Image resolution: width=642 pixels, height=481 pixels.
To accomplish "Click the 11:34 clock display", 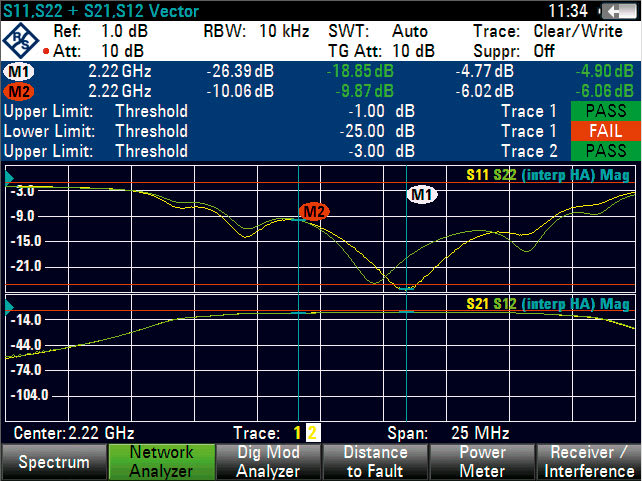I will click(568, 11).
